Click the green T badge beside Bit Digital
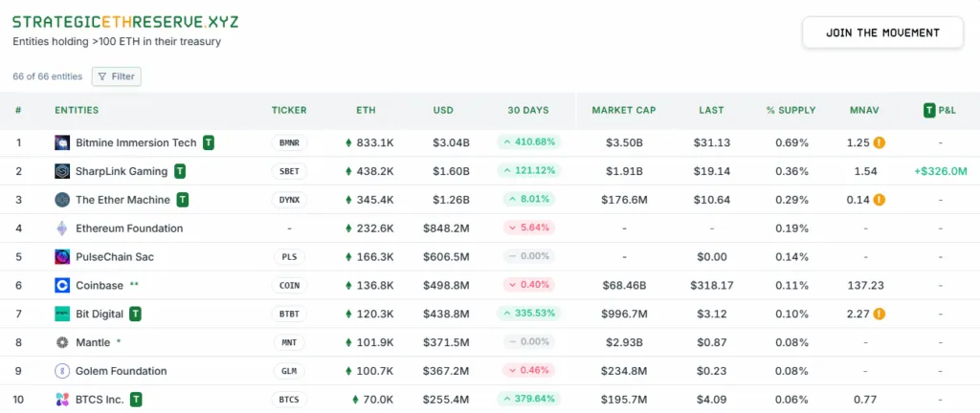Image resolution: width=980 pixels, height=413 pixels. [x=136, y=314]
